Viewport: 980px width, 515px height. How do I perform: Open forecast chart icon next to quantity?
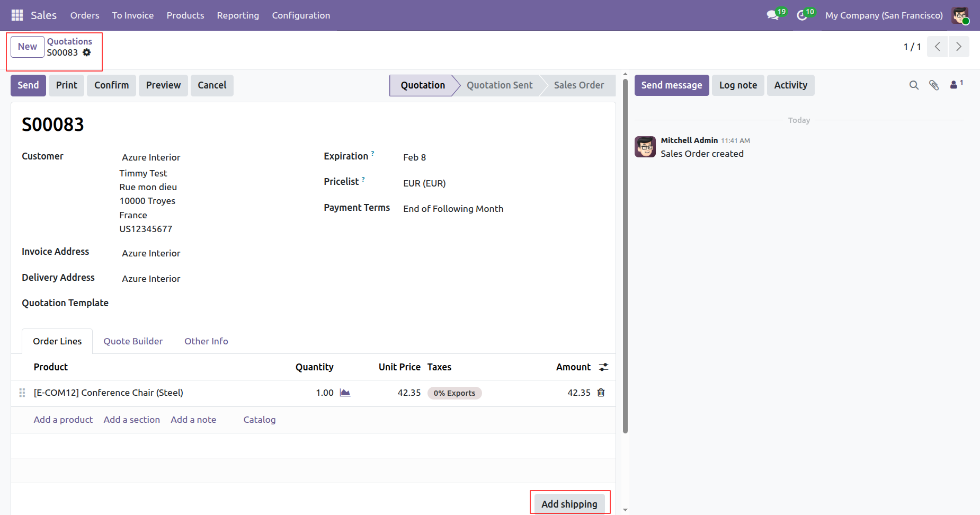(345, 393)
